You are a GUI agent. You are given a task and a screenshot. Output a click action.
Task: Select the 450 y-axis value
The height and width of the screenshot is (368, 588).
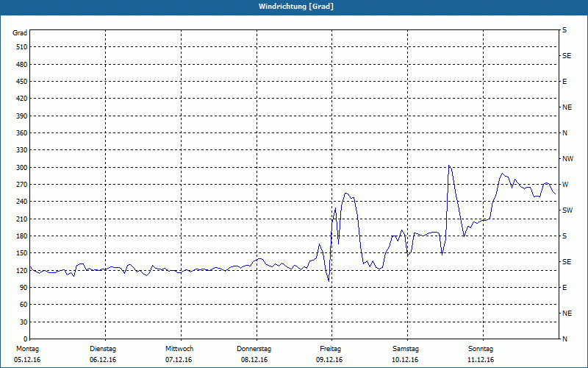coord(22,82)
